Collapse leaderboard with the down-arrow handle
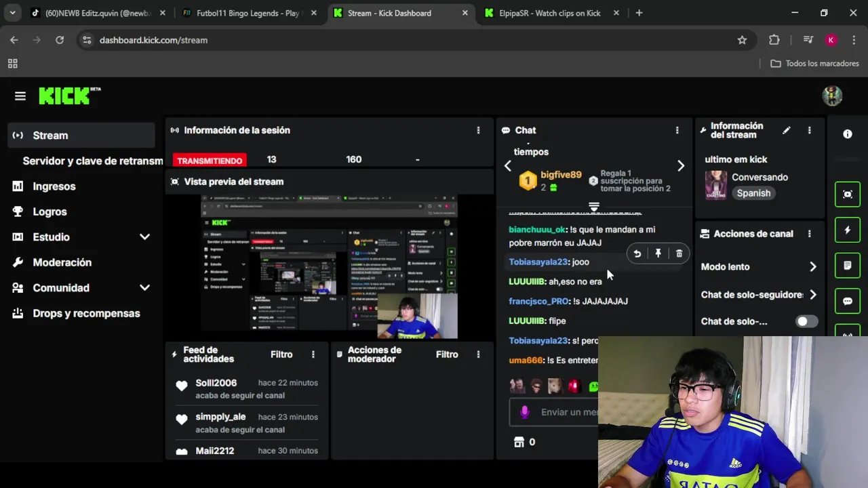The width and height of the screenshot is (868, 488). tap(594, 207)
